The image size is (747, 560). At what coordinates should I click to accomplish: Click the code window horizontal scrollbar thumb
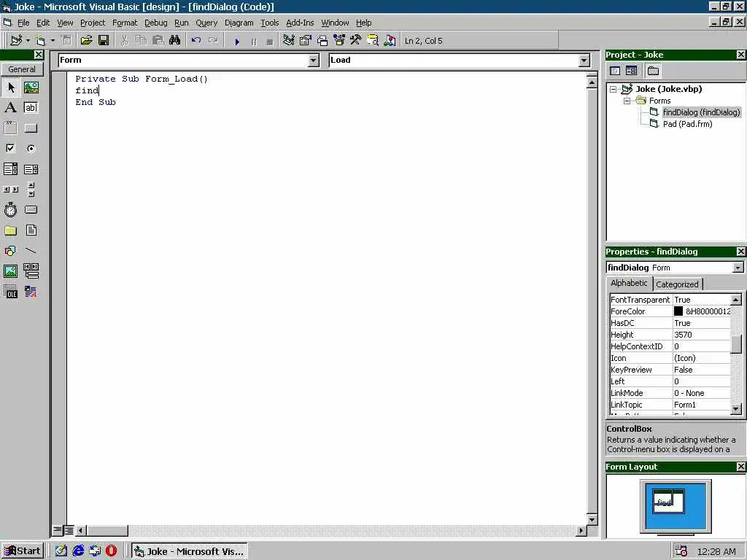(x=108, y=530)
